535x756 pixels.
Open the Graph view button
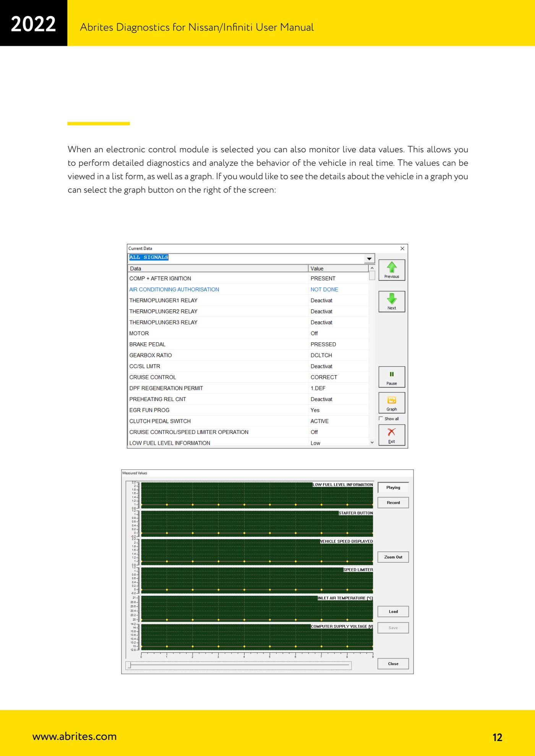(391, 403)
